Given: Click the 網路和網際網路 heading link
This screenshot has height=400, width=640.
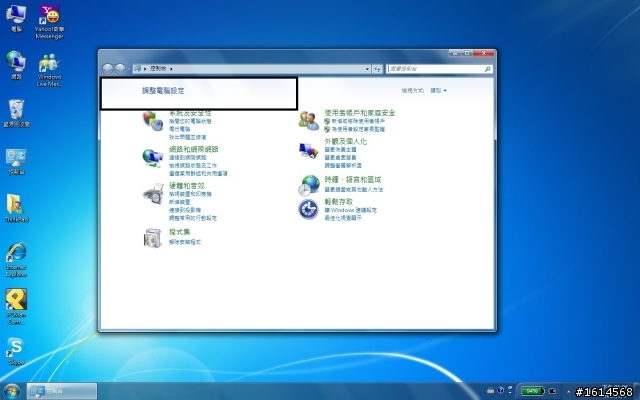Looking at the screenshot, I should coord(194,149).
